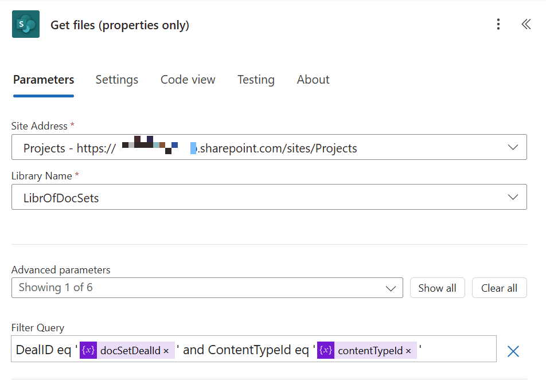The image size is (546, 392).
Task: Expand the Advanced parameters selector
Action: pyautogui.click(x=391, y=288)
